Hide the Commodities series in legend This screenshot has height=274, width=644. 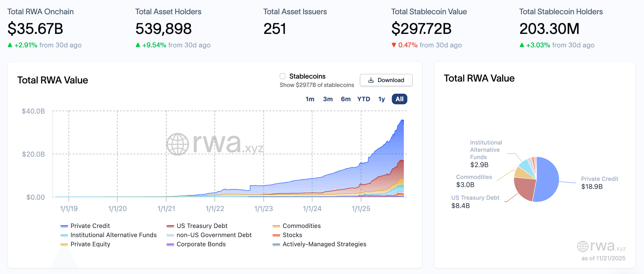pyautogui.click(x=276, y=226)
